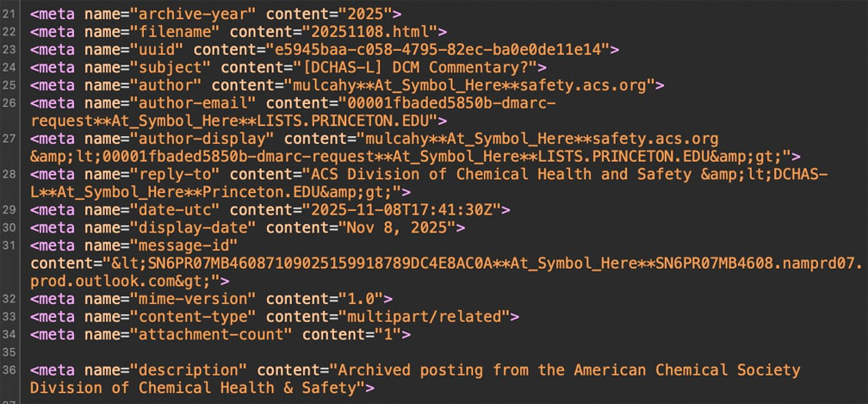This screenshot has height=404, width=868.
Task: Click "request**At_Symbol_Here**LISTS.PRINCETON.EDU" on line 26 wrap
Action: 229,121
